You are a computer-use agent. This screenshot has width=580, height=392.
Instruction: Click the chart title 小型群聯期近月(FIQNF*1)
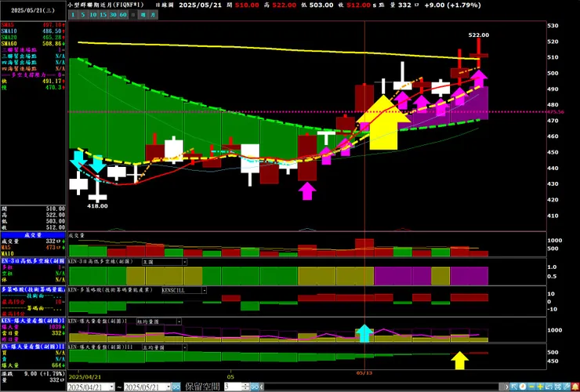(106, 5)
